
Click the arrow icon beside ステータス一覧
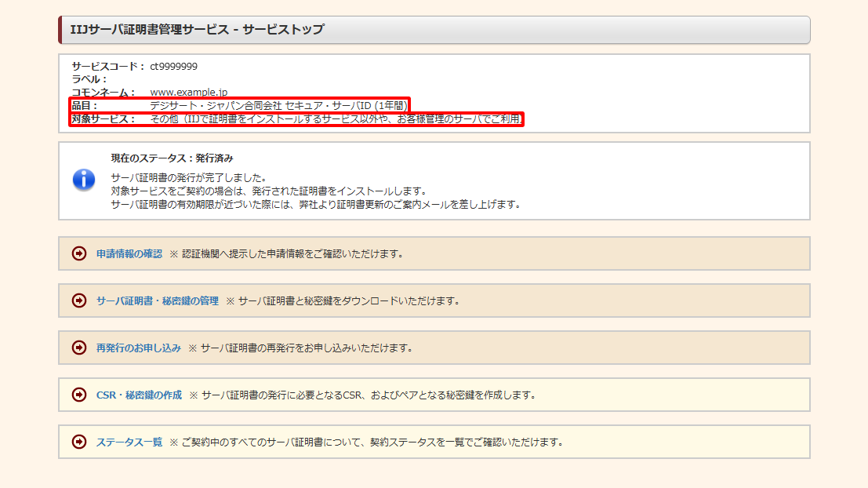coord(79,442)
